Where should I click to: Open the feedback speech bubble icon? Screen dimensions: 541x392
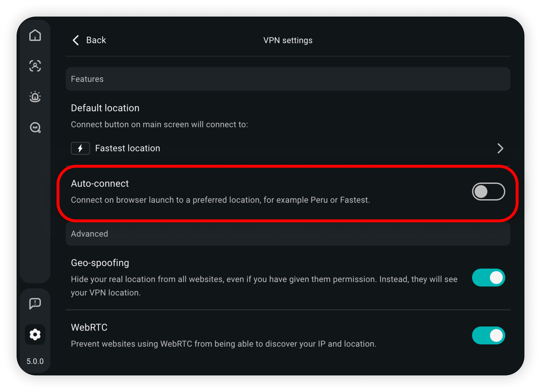[35, 304]
